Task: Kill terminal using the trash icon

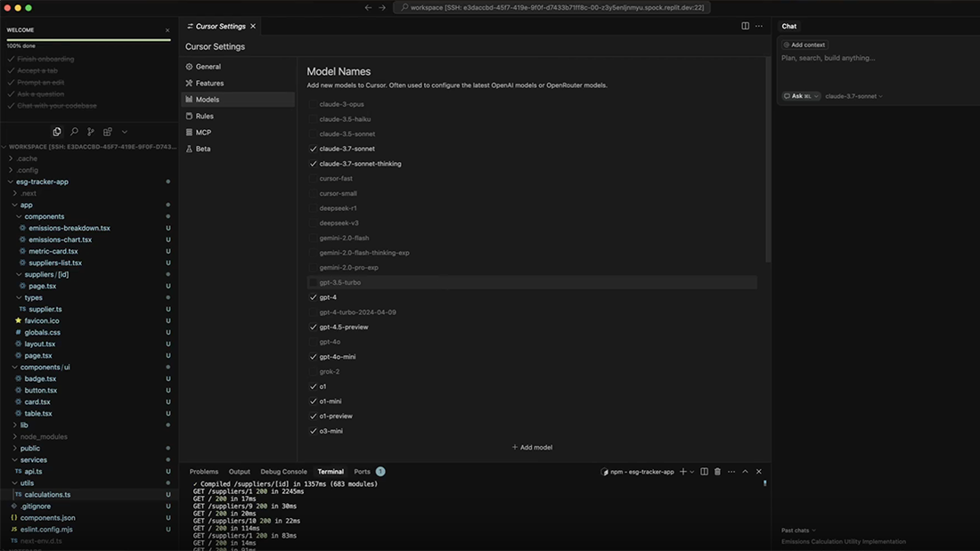Action: pos(717,472)
